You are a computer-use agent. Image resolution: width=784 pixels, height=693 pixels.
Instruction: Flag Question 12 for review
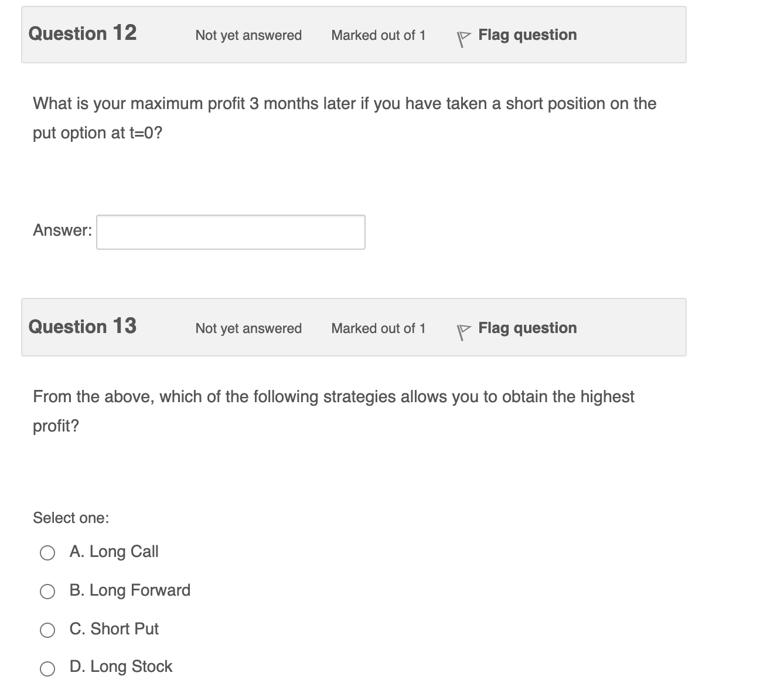pos(526,35)
